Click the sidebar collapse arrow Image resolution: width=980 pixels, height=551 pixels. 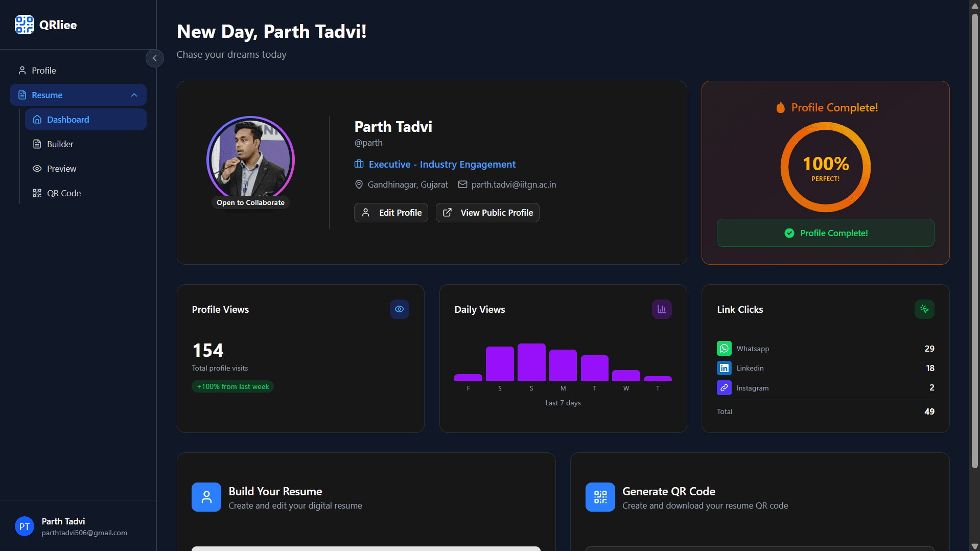click(x=155, y=58)
